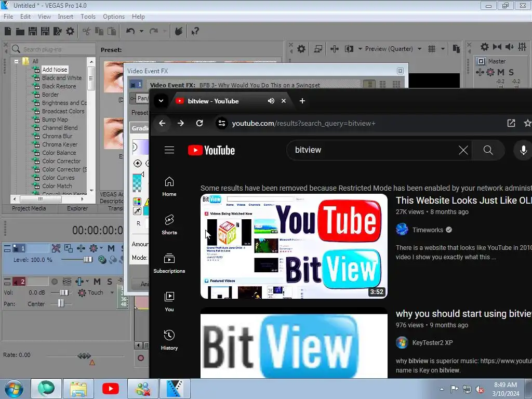Mute audio track 2 with M button

click(x=97, y=282)
